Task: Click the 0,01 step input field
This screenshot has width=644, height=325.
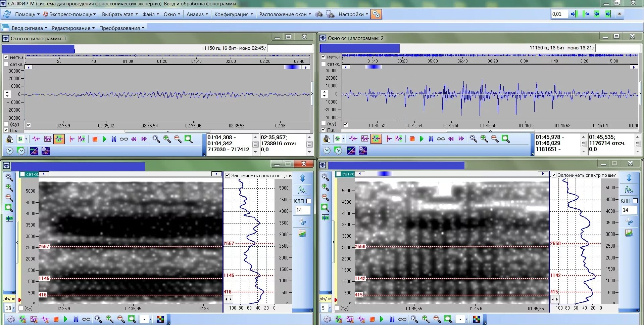Action: [559, 14]
